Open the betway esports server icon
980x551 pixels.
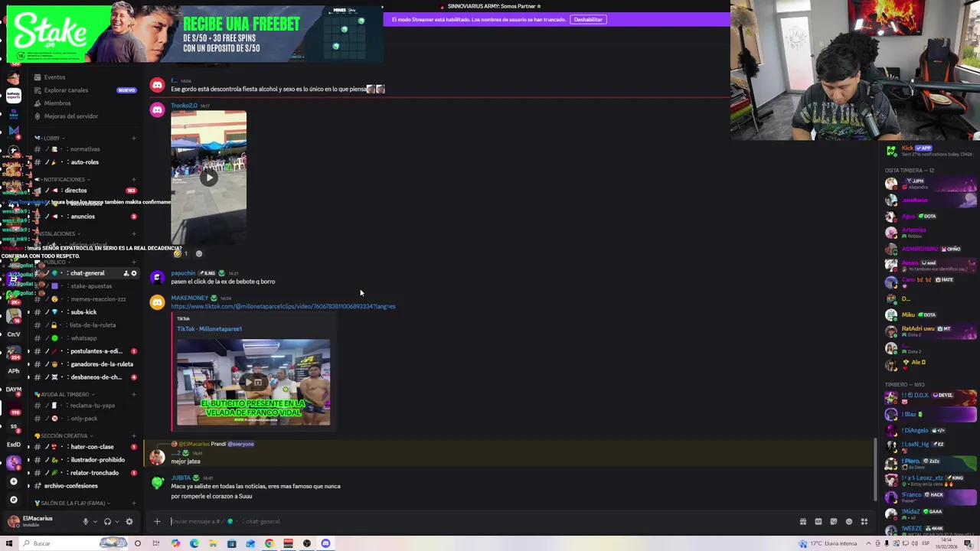pos(13,96)
